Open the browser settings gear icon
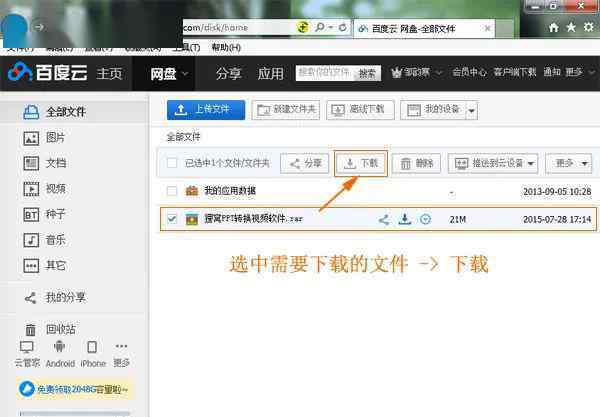This screenshot has height=417, width=600. pyautogui.click(x=588, y=27)
